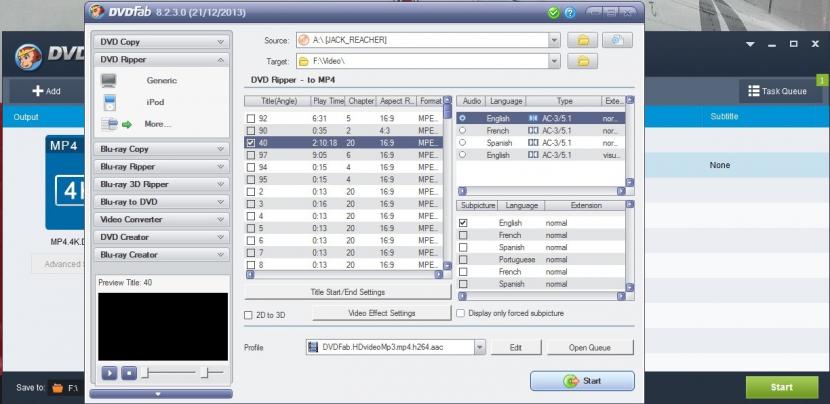Stop the preview playback

click(129, 373)
